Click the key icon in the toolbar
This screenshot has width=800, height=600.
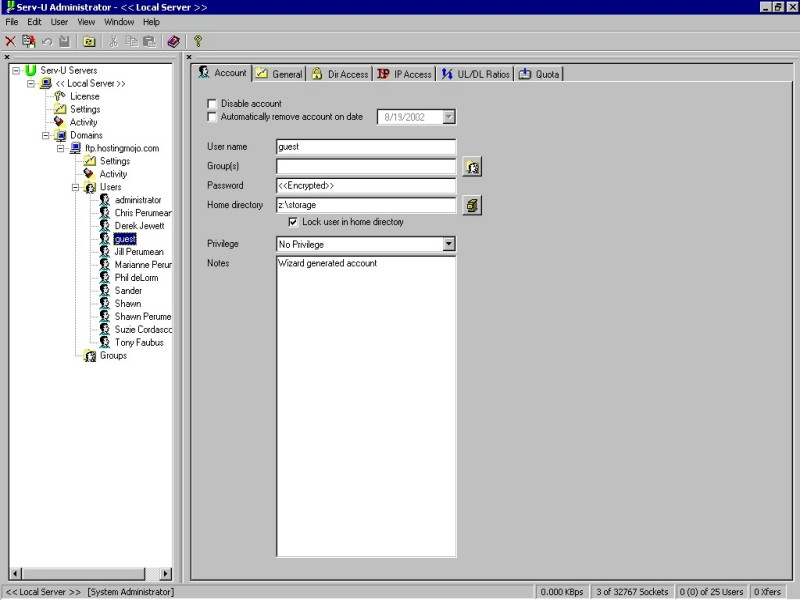tap(198, 41)
